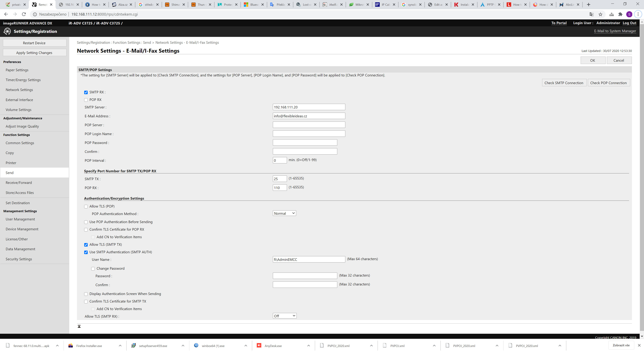Click the browser reload page icon

pos(24,14)
